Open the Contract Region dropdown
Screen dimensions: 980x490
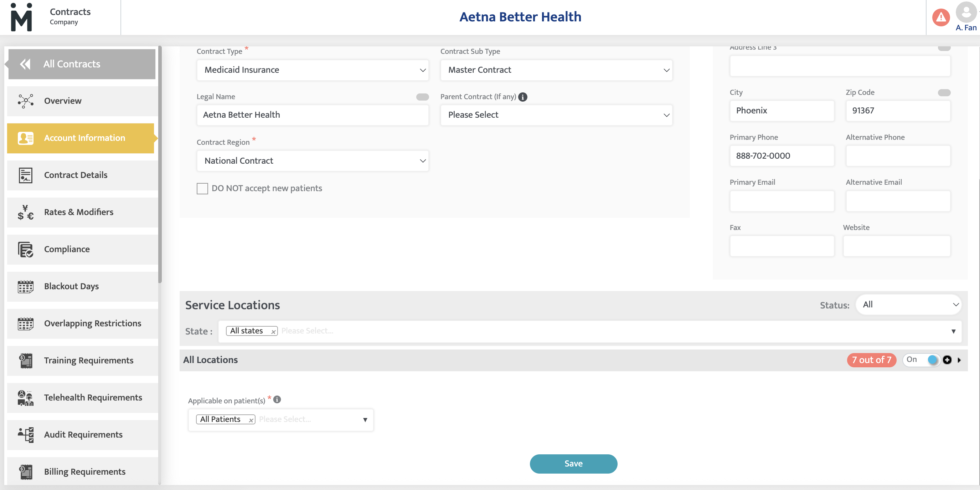tap(312, 161)
